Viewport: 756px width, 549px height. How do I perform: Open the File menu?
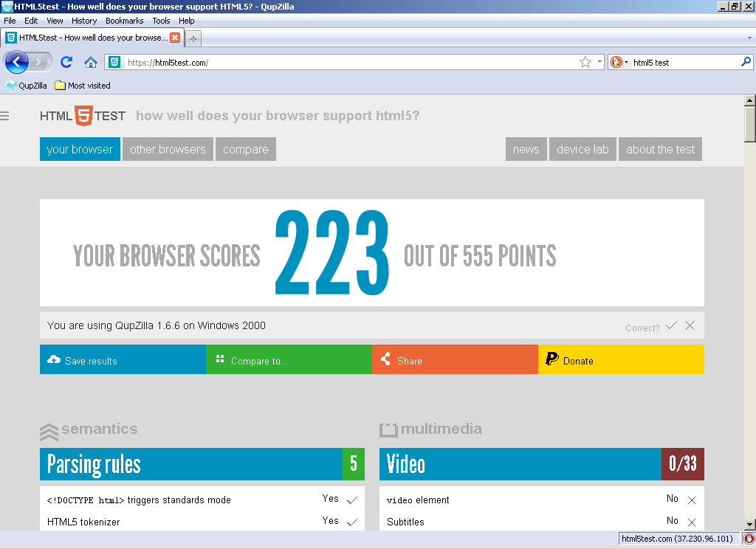(x=10, y=21)
